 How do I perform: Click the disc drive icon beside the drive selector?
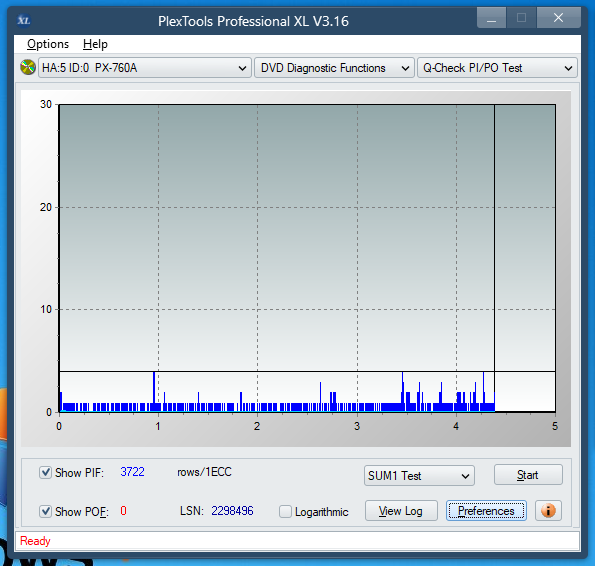click(28, 68)
